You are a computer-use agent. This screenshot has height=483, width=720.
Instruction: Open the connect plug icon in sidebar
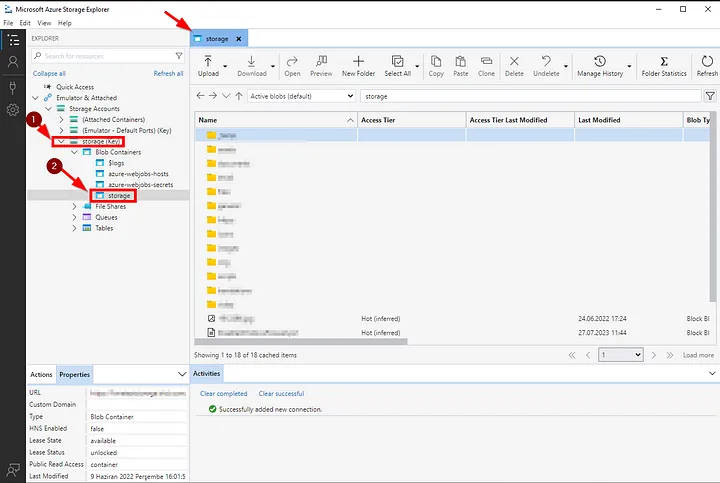[13, 86]
